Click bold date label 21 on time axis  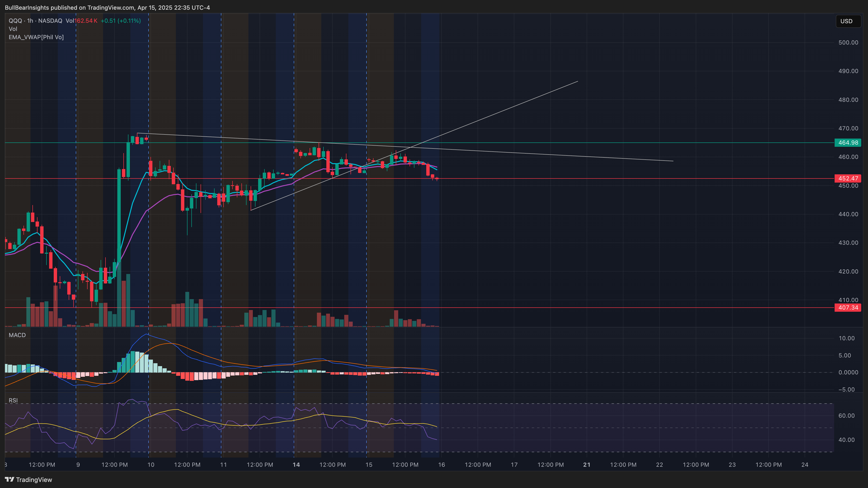pos(587,465)
